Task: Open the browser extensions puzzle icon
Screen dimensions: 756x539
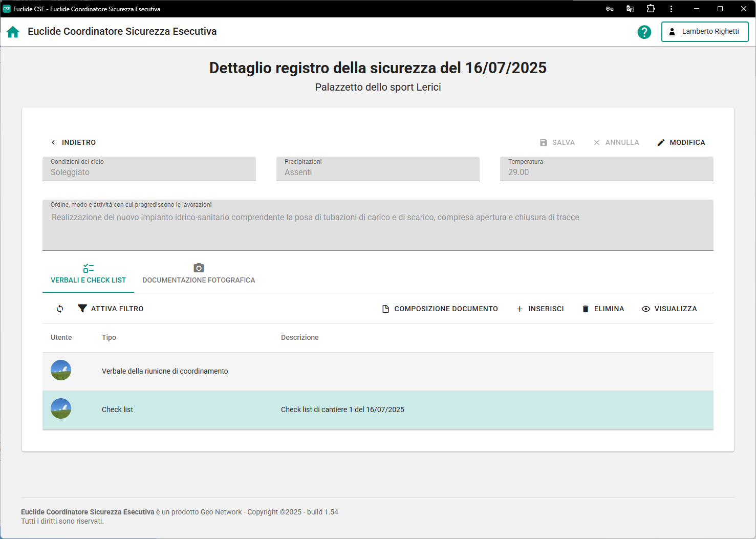Action: tap(651, 9)
